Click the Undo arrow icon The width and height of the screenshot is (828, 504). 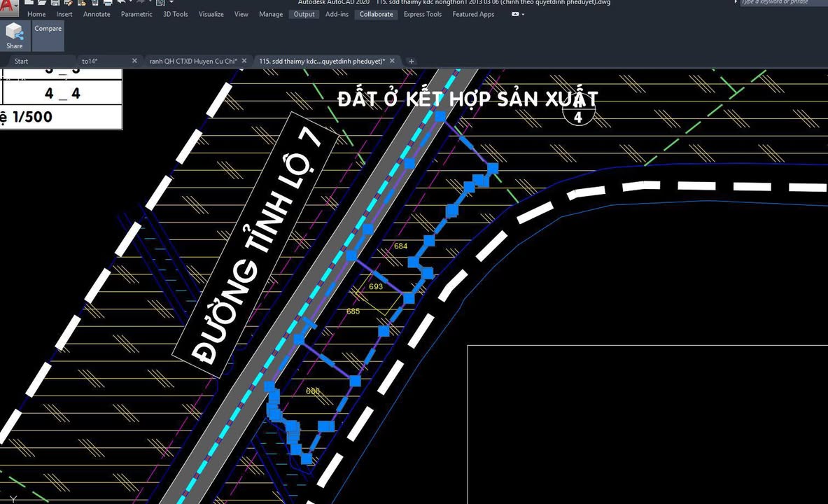click(122, 3)
